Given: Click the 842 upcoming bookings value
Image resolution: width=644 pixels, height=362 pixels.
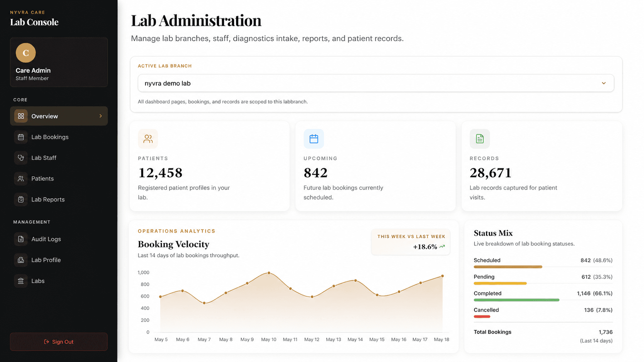Looking at the screenshot, I should [315, 173].
